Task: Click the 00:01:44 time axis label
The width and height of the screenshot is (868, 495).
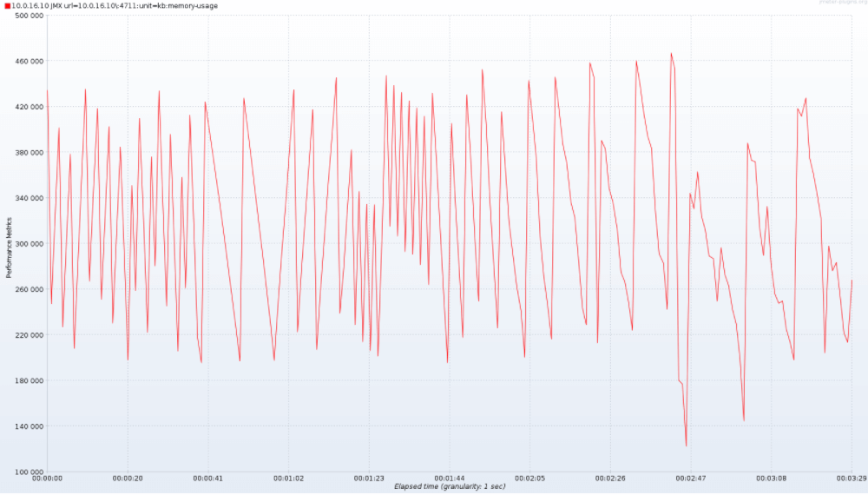Action: click(450, 478)
